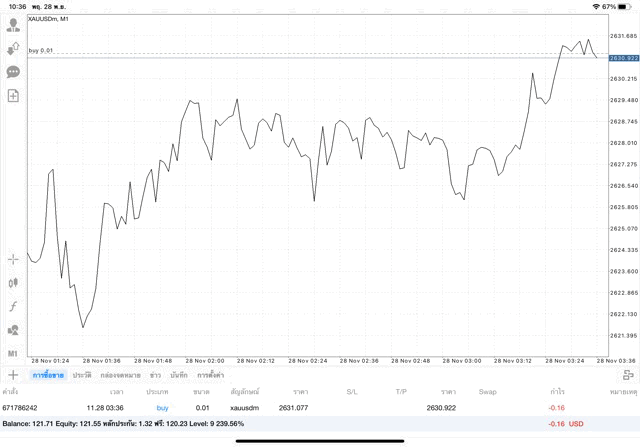Open the indicators function icon
Screen dimensions: 640x447
[13, 306]
